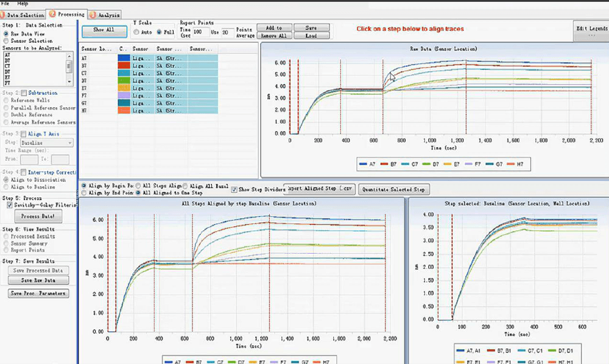
Task: Click the H7 legend entry in Raw Data chart
Action: (x=515, y=164)
